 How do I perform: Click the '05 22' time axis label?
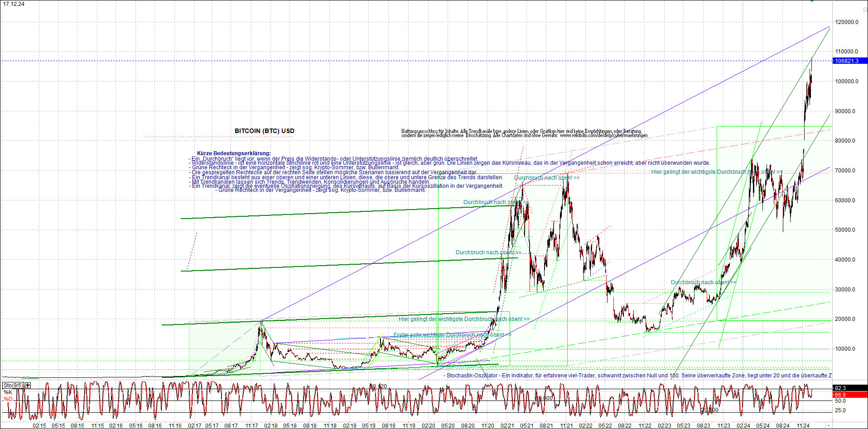click(x=605, y=426)
